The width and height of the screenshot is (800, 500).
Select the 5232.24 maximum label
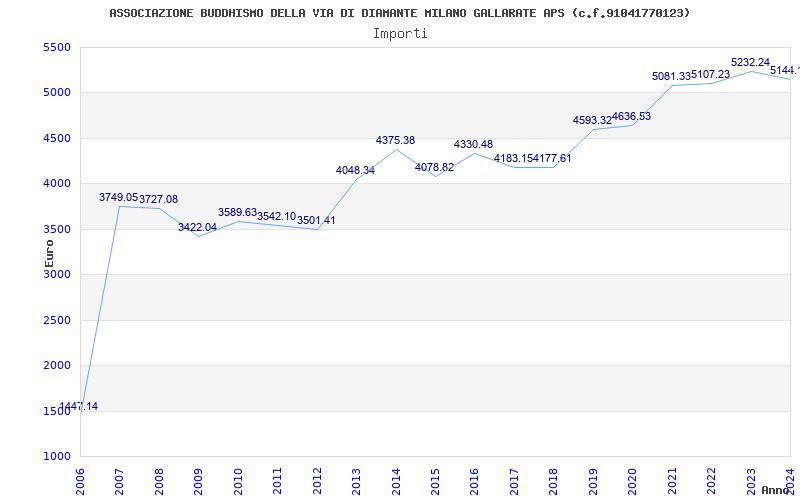tap(751, 62)
